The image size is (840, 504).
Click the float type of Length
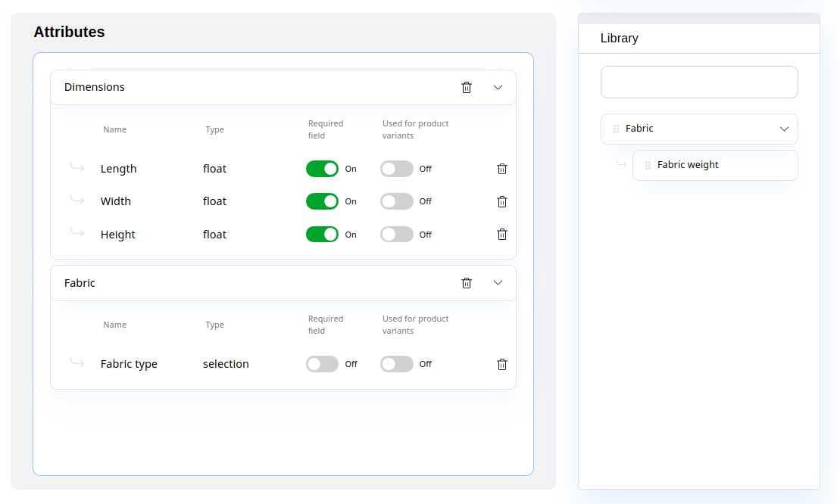[214, 169]
